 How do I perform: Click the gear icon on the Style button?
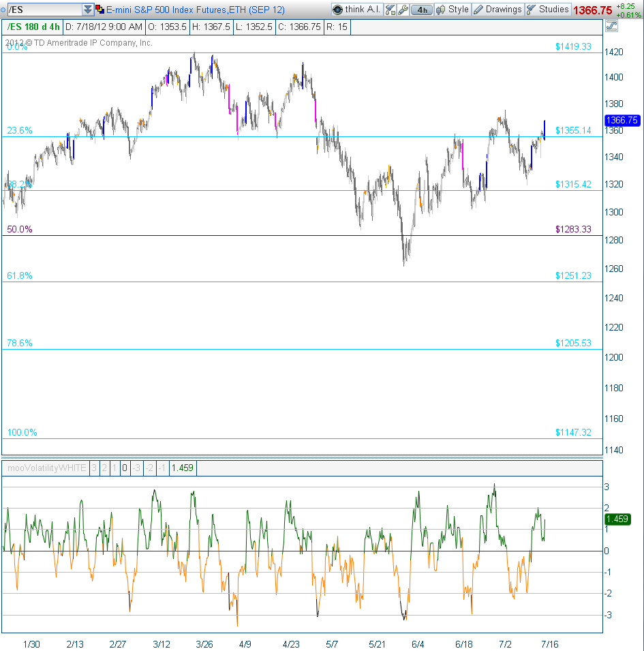coord(440,10)
